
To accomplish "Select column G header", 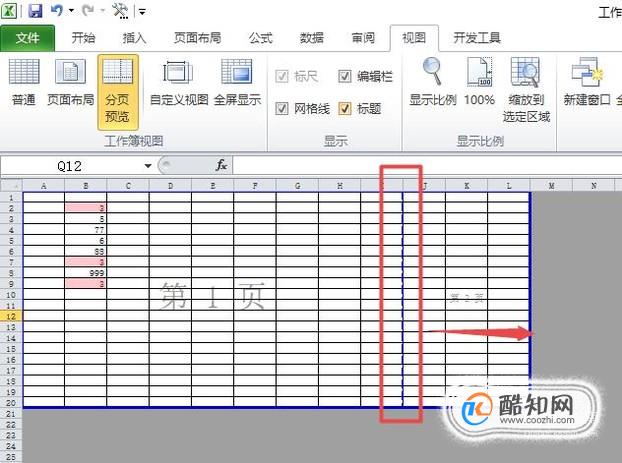I will [298, 185].
